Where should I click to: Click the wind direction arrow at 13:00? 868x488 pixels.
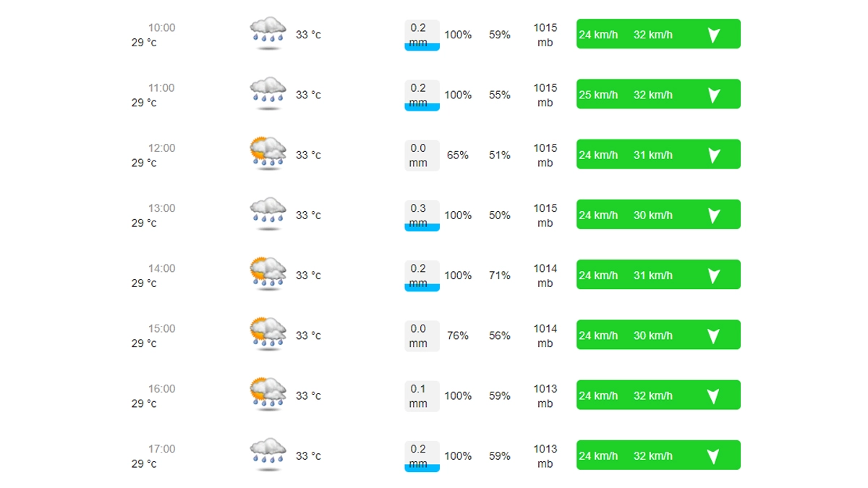[x=713, y=215]
